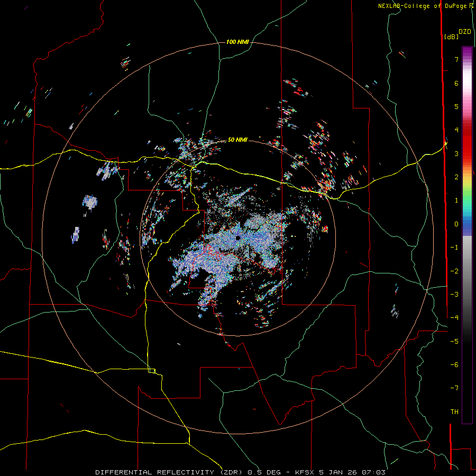Screen dimensions: 476x476
Task: Click the DZD color scale title
Action: point(464,32)
